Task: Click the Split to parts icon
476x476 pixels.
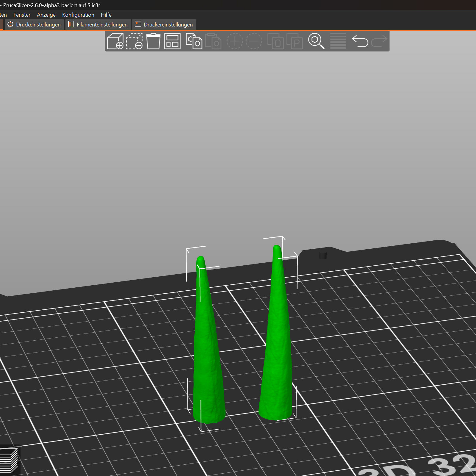Action: pyautogui.click(x=295, y=41)
